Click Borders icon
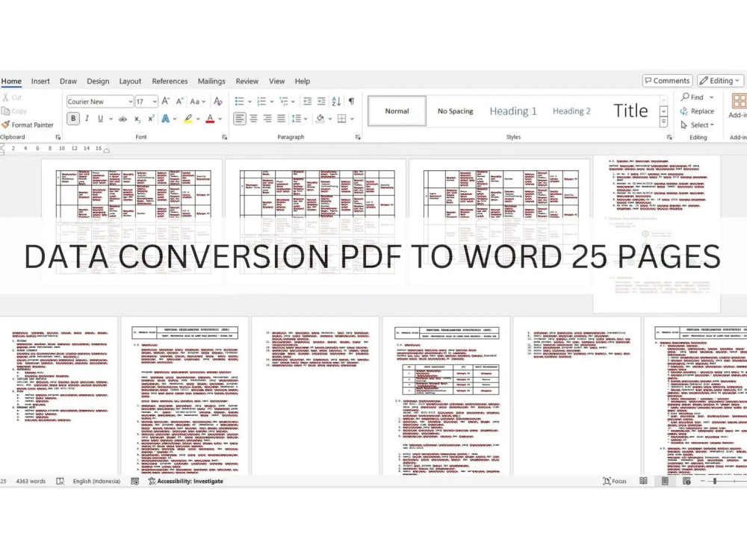Viewport: 747px width, 560px height. [x=341, y=119]
